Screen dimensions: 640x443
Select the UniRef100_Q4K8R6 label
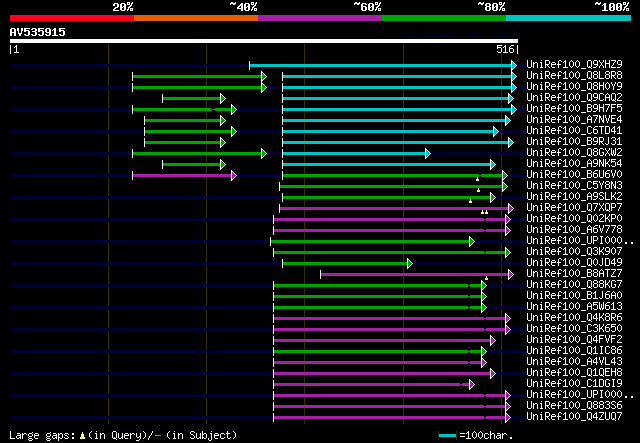[574, 318]
